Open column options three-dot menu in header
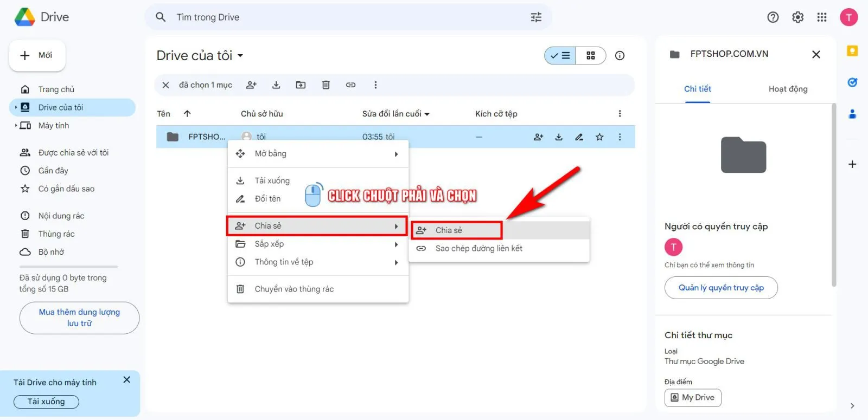 click(x=620, y=114)
